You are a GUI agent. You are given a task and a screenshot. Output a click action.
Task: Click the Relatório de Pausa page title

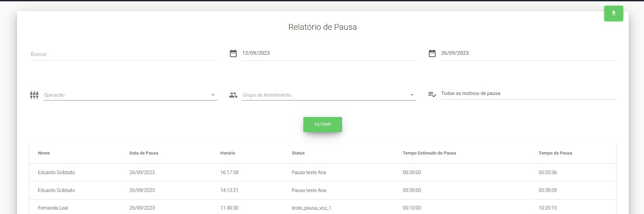[322, 27]
